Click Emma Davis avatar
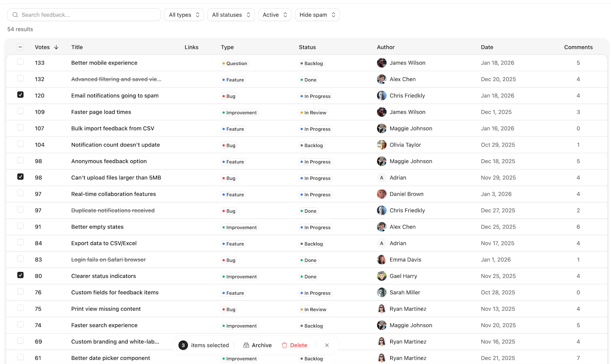This screenshot has width=611, height=364. [x=381, y=260]
